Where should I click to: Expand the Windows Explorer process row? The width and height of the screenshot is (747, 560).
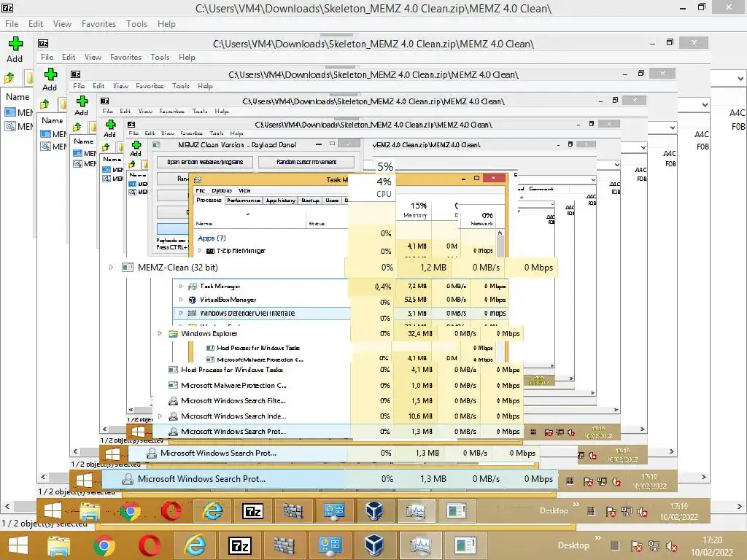tap(160, 334)
